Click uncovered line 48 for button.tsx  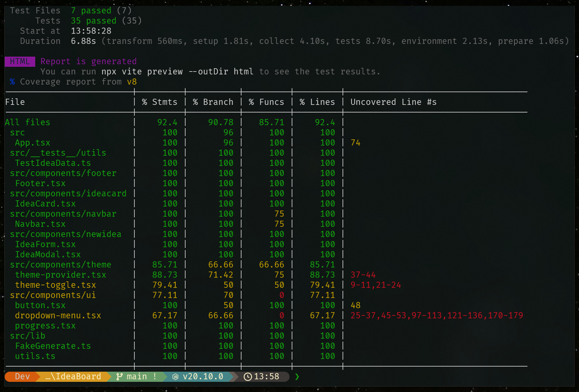pyautogui.click(x=355, y=306)
